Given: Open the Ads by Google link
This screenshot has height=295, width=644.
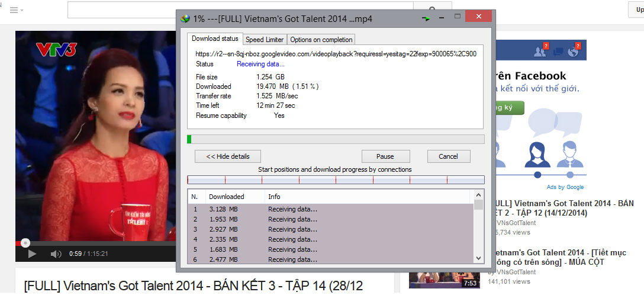Looking at the screenshot, I should point(565,187).
